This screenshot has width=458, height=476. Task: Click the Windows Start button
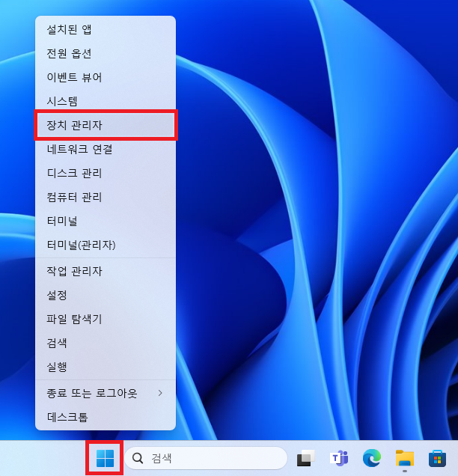[x=105, y=458]
